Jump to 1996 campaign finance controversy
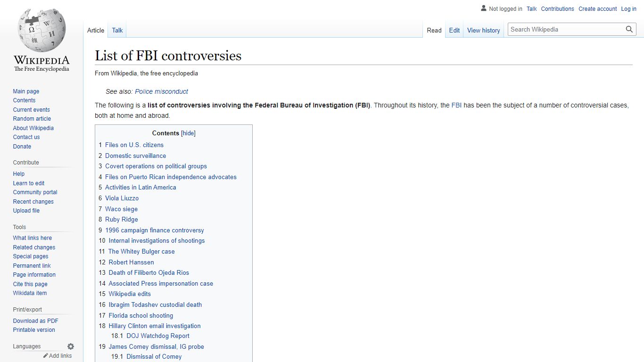This screenshot has height=362, width=644. coord(155,230)
